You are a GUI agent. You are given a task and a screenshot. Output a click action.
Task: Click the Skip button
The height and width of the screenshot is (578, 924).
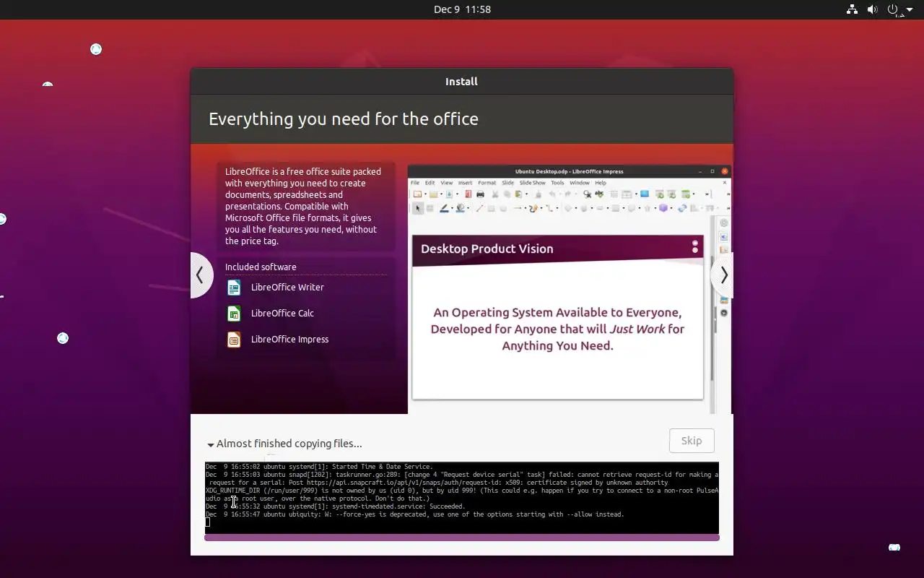692,441
